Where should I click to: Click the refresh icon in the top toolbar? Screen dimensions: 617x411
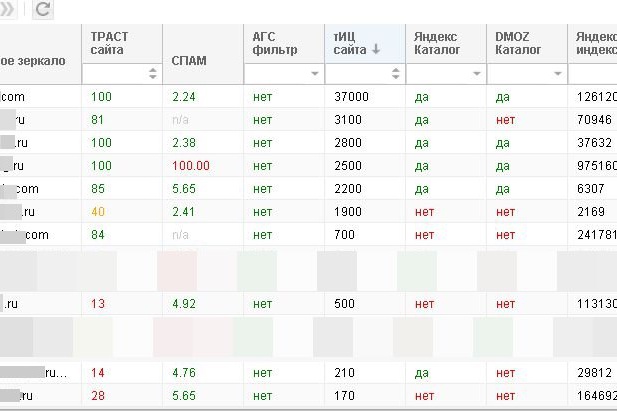(42, 9)
